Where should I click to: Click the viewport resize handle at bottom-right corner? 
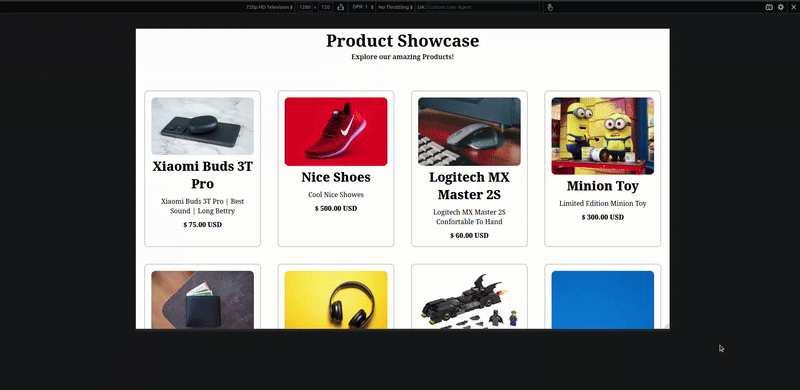[667, 326]
